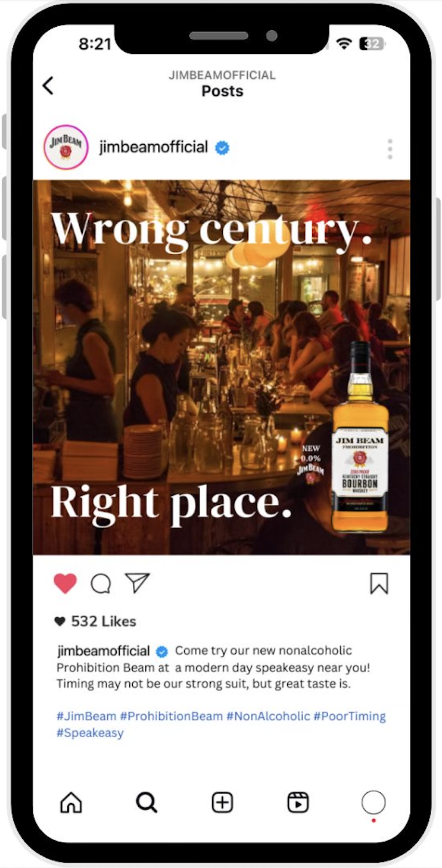Open the Reels tab icon
The width and height of the screenshot is (442, 868).
(298, 803)
